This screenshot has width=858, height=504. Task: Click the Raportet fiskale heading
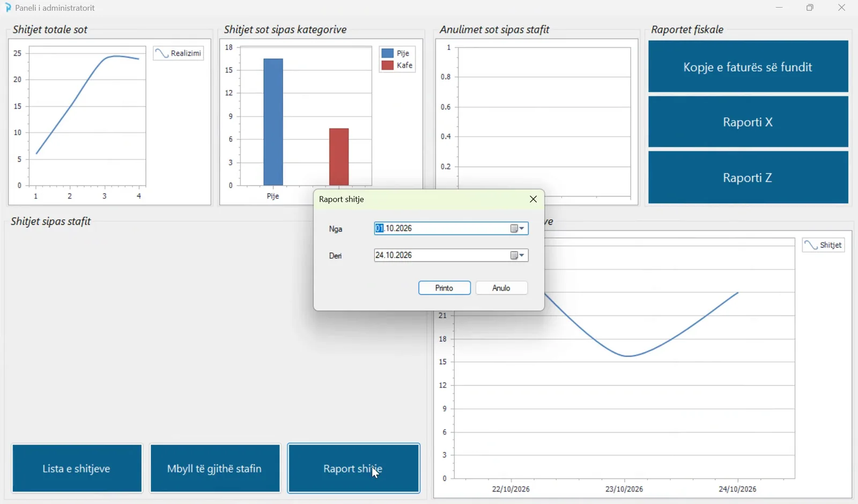687,29
